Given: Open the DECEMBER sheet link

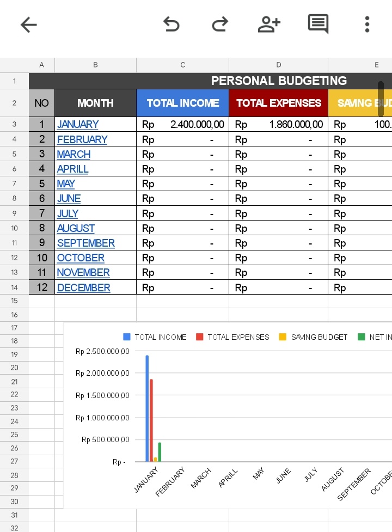Looking at the screenshot, I should coord(84,288).
